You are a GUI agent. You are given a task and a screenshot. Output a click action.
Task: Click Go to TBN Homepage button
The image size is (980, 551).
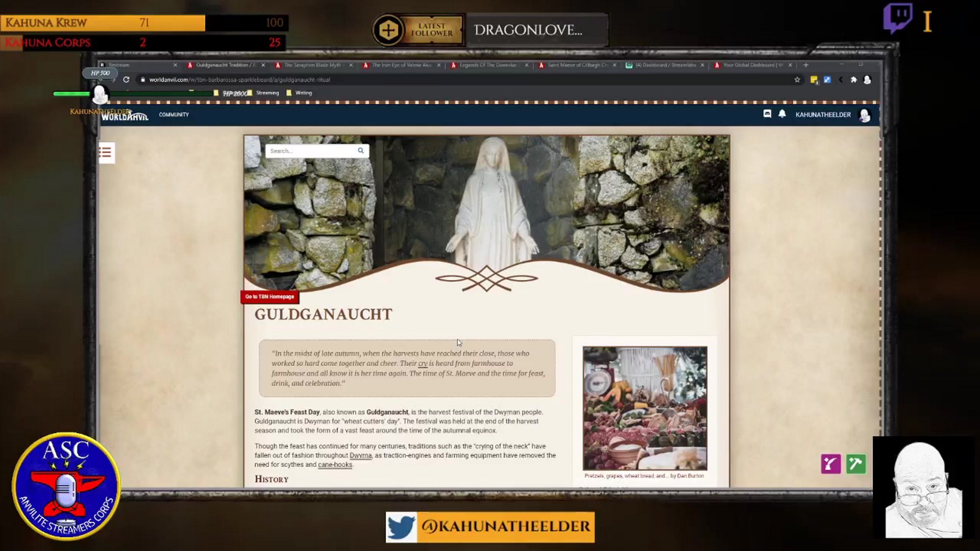point(269,296)
